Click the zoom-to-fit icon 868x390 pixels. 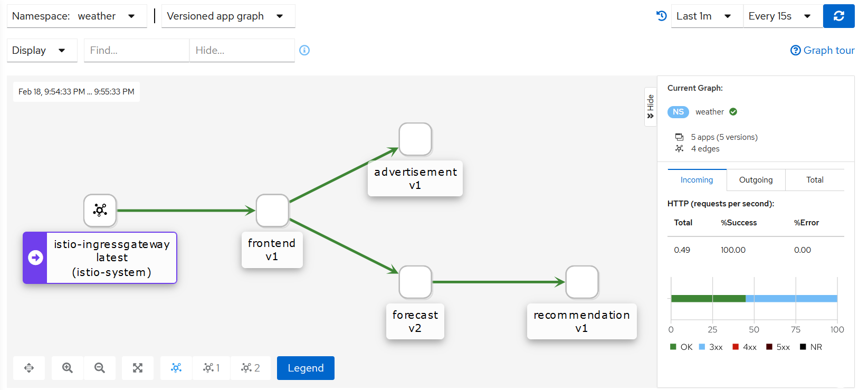pyautogui.click(x=138, y=368)
